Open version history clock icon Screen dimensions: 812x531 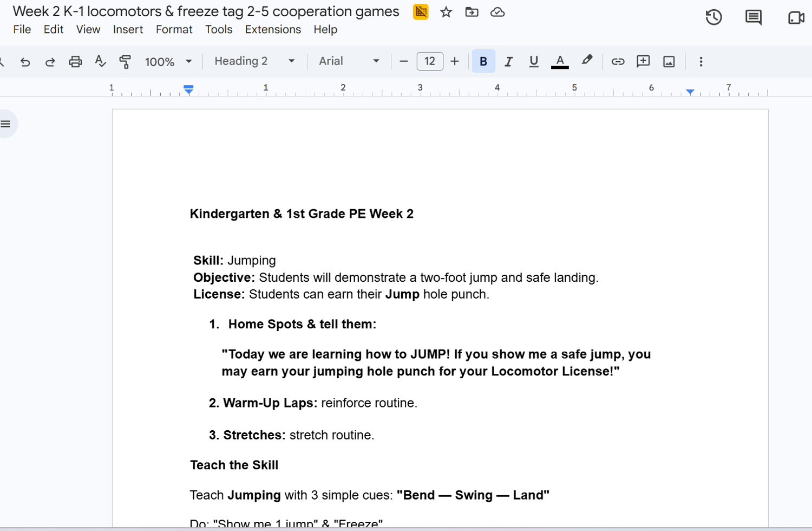pyautogui.click(x=713, y=17)
